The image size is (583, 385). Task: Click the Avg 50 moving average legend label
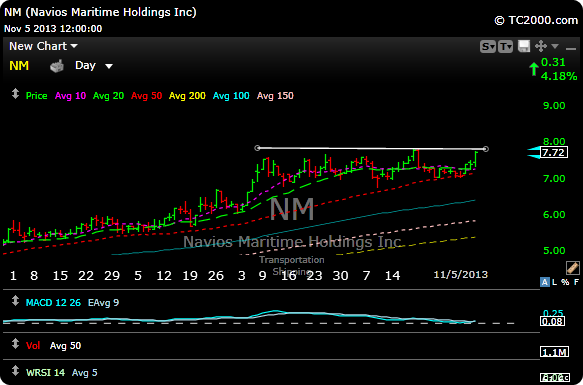pos(146,96)
